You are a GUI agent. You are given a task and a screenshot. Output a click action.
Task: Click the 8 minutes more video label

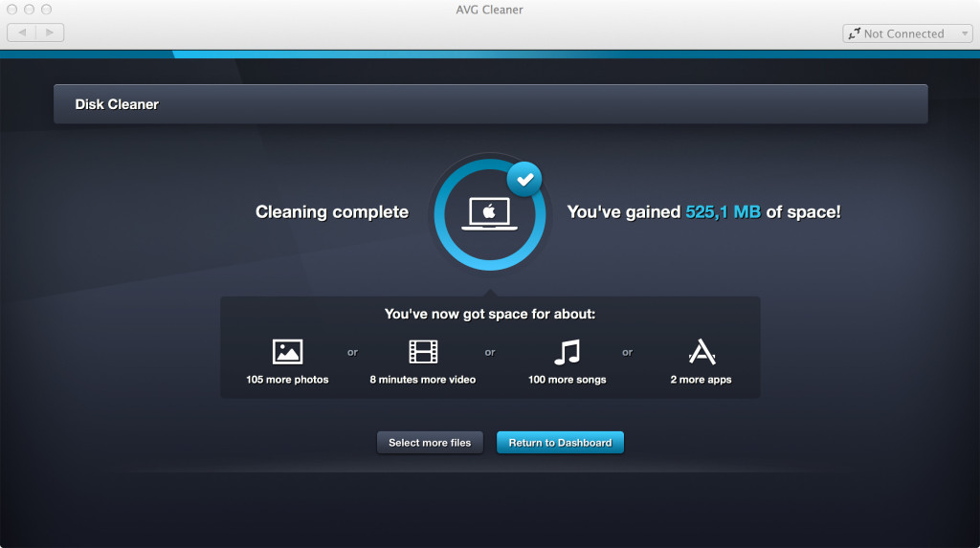(422, 380)
